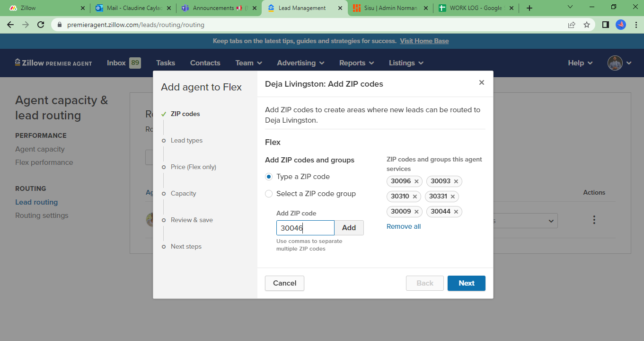Image resolution: width=644 pixels, height=341 pixels.
Task: Select the Lead types step
Action: point(186,140)
